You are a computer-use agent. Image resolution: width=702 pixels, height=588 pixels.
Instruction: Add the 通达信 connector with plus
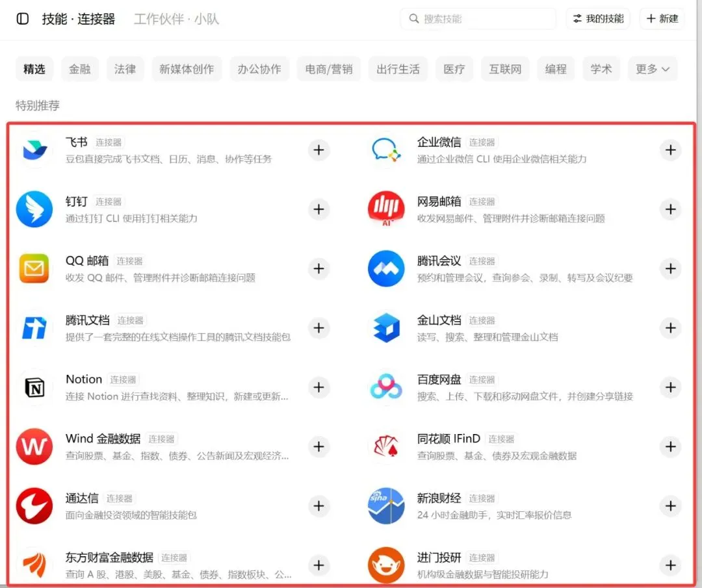(x=318, y=505)
